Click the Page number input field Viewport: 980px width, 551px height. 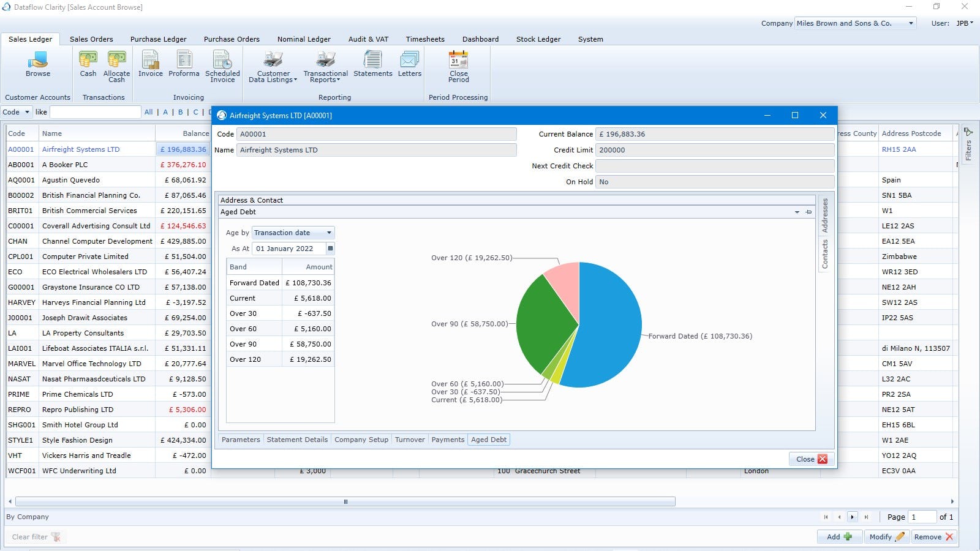(922, 517)
